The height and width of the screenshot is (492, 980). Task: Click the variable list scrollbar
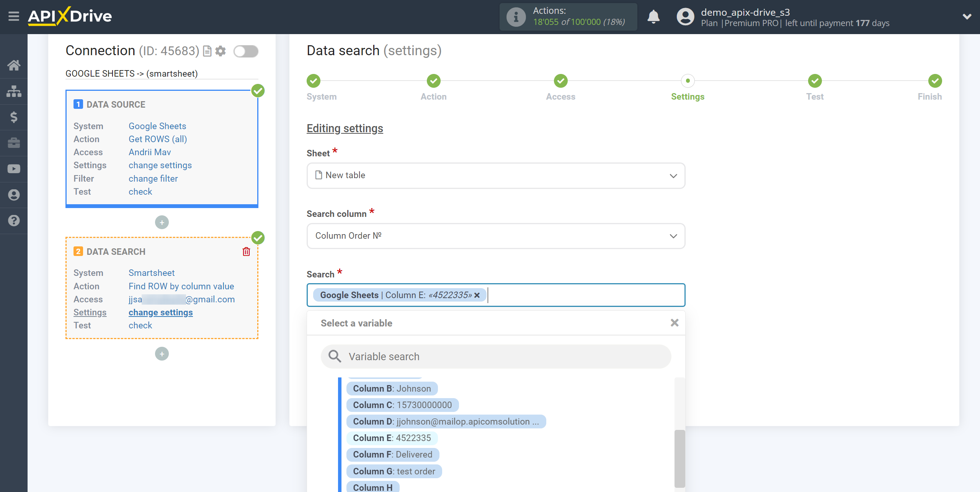coord(679,458)
